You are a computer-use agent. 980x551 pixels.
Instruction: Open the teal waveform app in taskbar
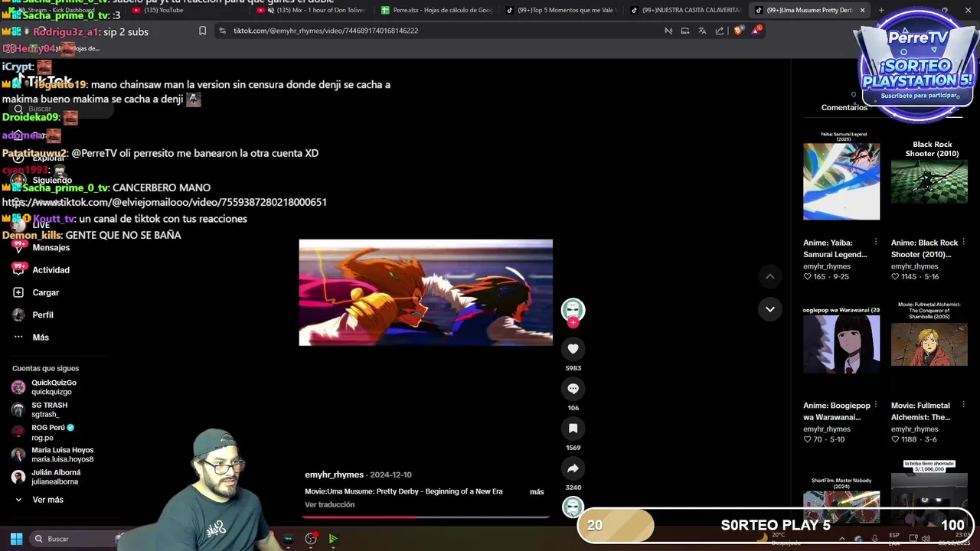288,539
